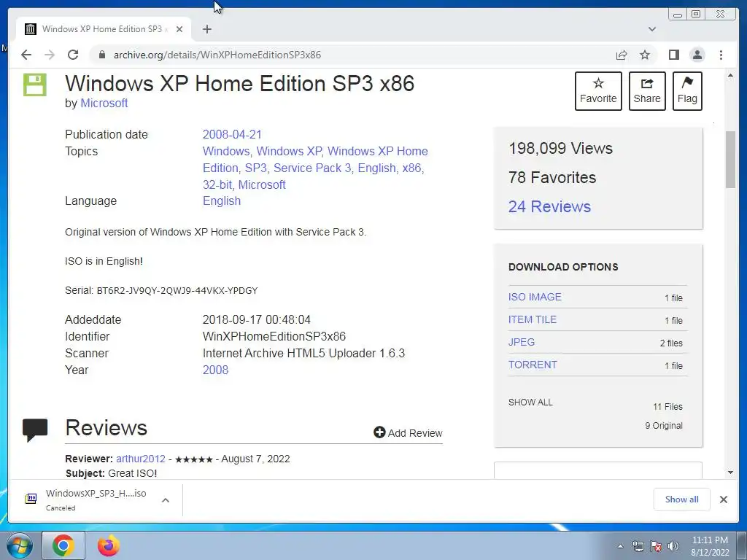Screen dimensions: 747x560
Task: Open a new tab with the plus button
Action: pos(206,29)
